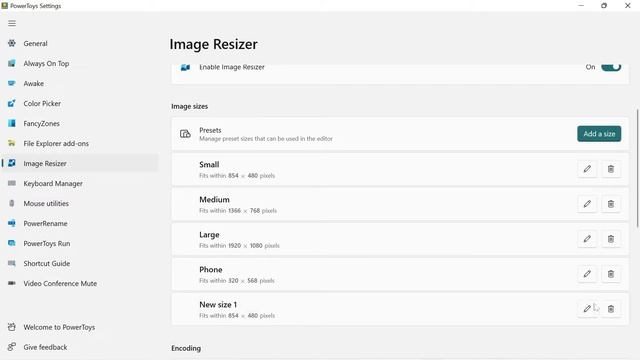Click the Welcome to PowerToys icon
Viewport: 640px width, 360px height.
(x=12, y=327)
